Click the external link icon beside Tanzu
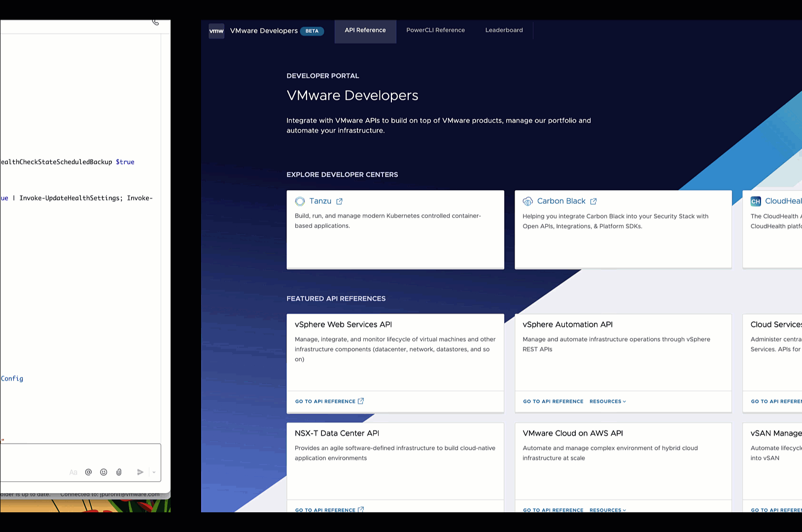 coord(339,201)
